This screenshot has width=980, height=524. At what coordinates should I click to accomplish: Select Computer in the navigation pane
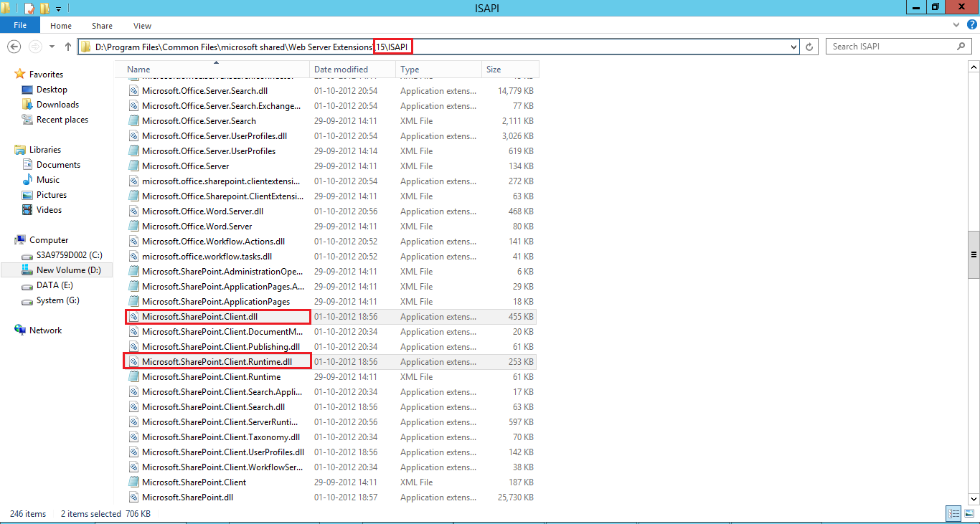49,240
